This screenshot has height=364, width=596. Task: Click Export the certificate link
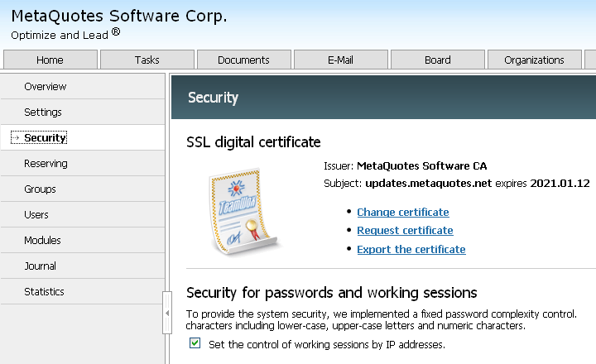411,249
